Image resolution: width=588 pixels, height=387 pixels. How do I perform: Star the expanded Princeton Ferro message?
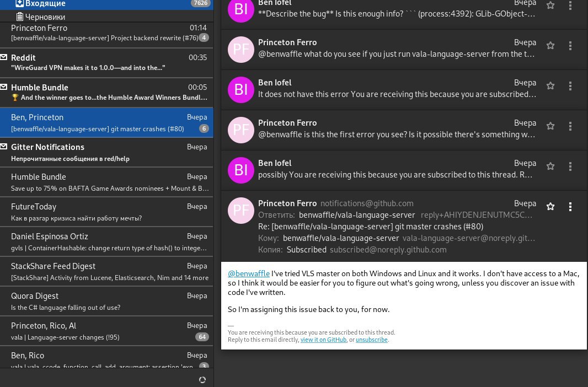coord(550,206)
